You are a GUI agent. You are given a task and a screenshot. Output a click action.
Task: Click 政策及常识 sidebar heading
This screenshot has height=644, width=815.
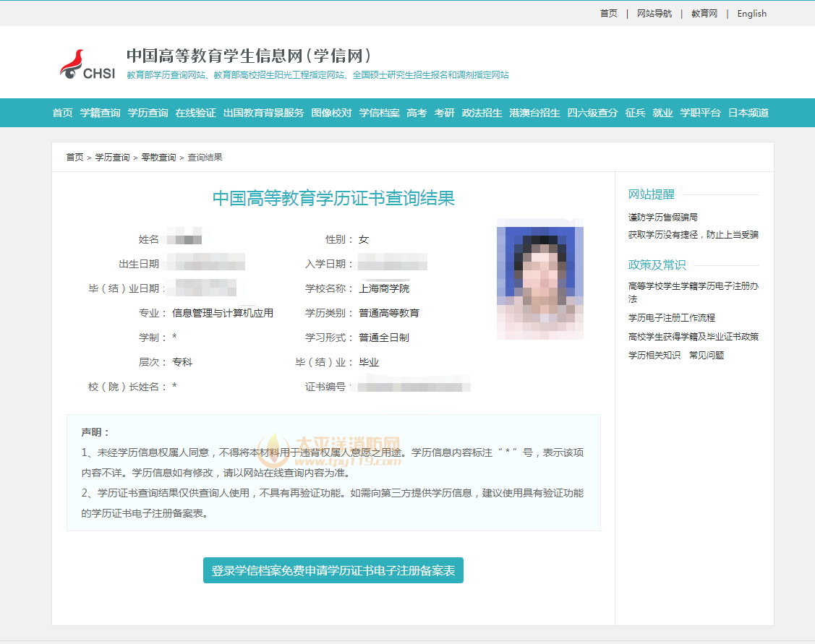(x=657, y=265)
